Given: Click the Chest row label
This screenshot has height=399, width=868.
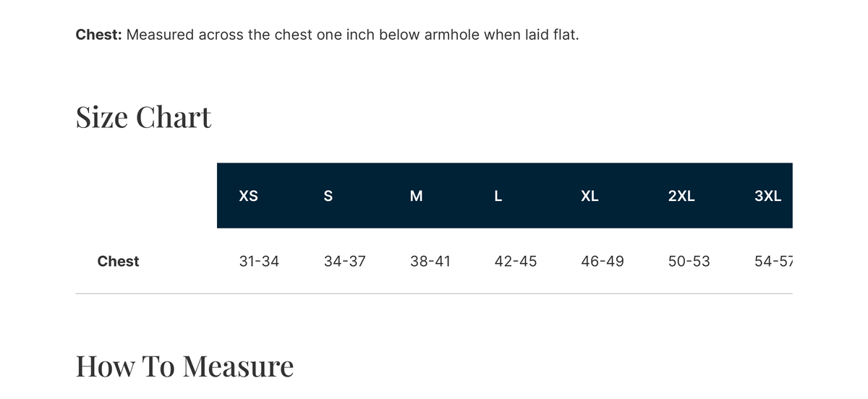Looking at the screenshot, I should [118, 261].
